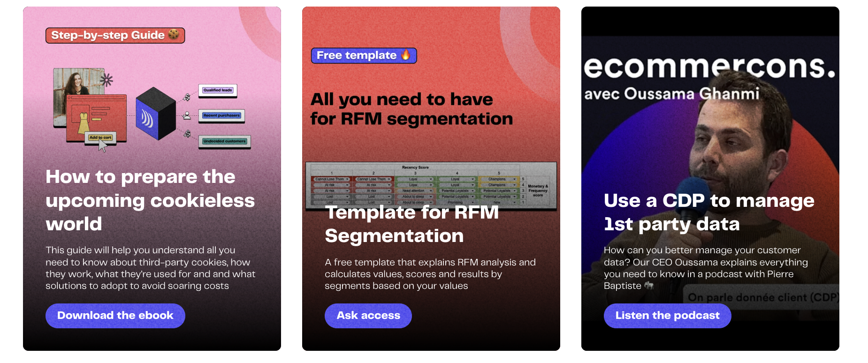Click the Listen the podcast button
Viewport: 868px width, 363px height.
coord(667,316)
